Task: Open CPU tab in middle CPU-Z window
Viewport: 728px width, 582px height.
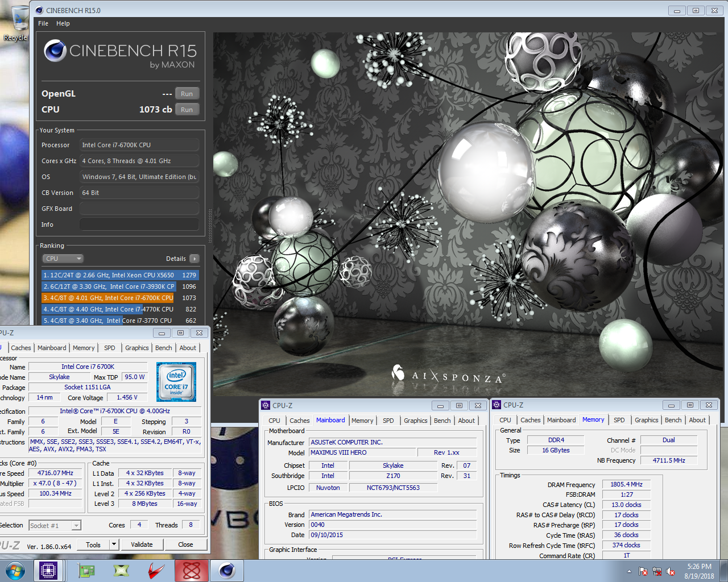Action: coord(275,421)
